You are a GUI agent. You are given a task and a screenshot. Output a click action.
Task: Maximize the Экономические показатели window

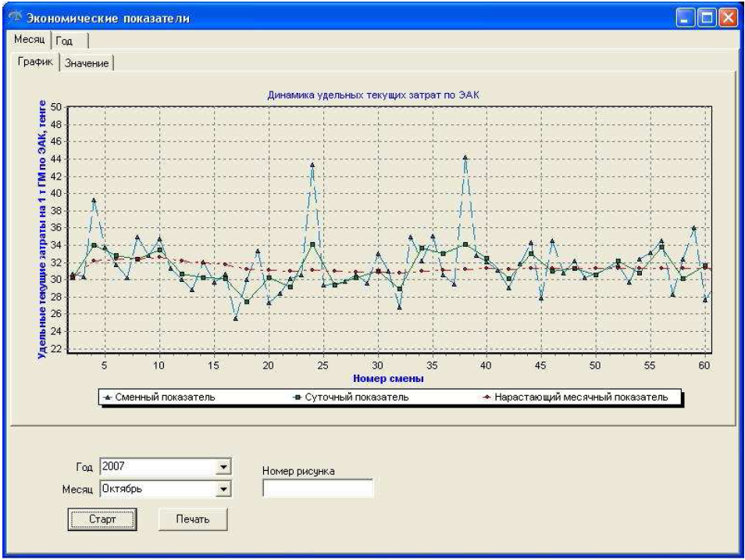click(x=708, y=17)
